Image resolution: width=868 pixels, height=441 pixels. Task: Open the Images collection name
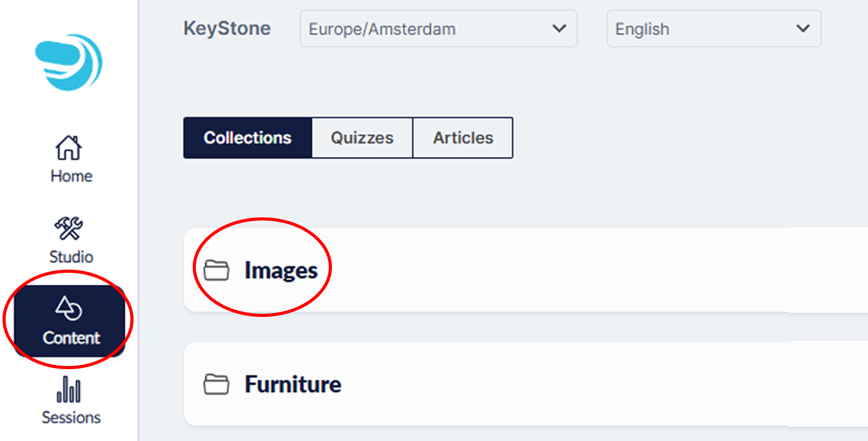click(x=281, y=270)
